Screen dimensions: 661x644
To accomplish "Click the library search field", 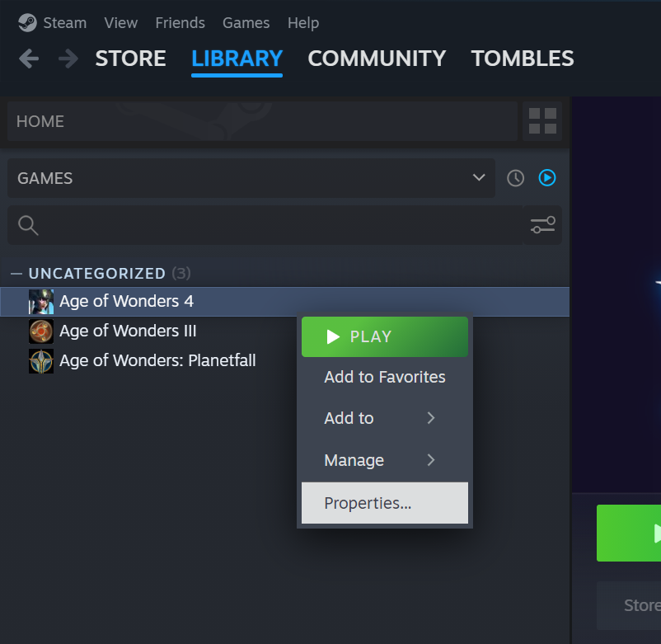I will click(x=265, y=225).
